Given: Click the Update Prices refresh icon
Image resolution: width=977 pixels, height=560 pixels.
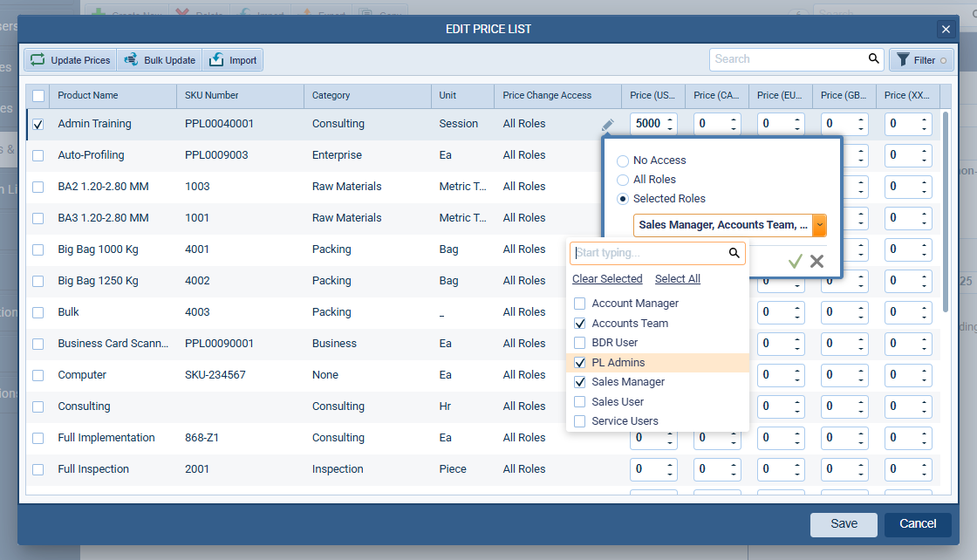Looking at the screenshot, I should 38,60.
